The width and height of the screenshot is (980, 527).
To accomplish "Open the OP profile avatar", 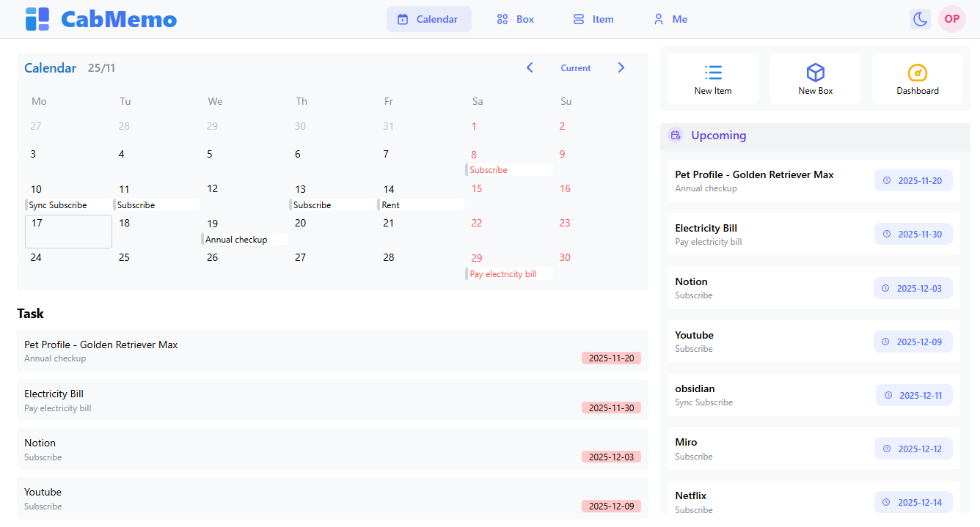I will [x=951, y=18].
